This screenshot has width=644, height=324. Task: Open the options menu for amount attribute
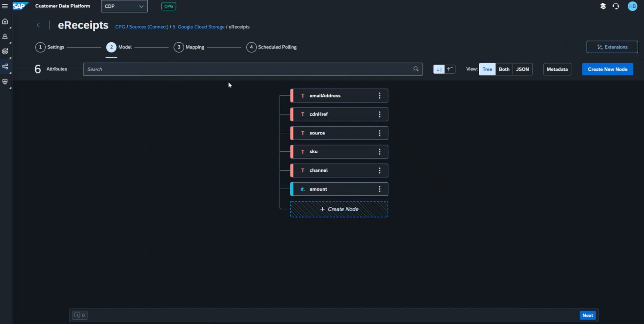tap(379, 189)
